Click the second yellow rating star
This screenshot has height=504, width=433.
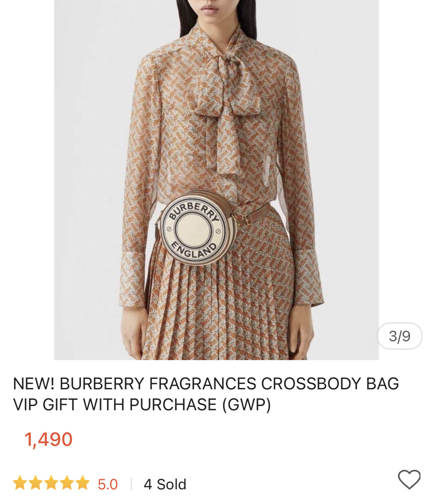36,482
